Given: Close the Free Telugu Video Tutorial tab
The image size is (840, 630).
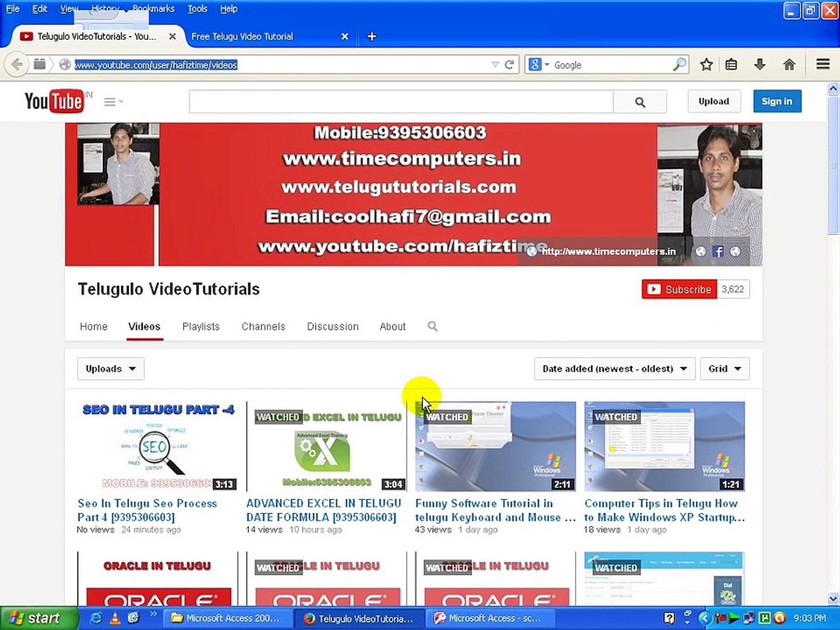Looking at the screenshot, I should (345, 36).
